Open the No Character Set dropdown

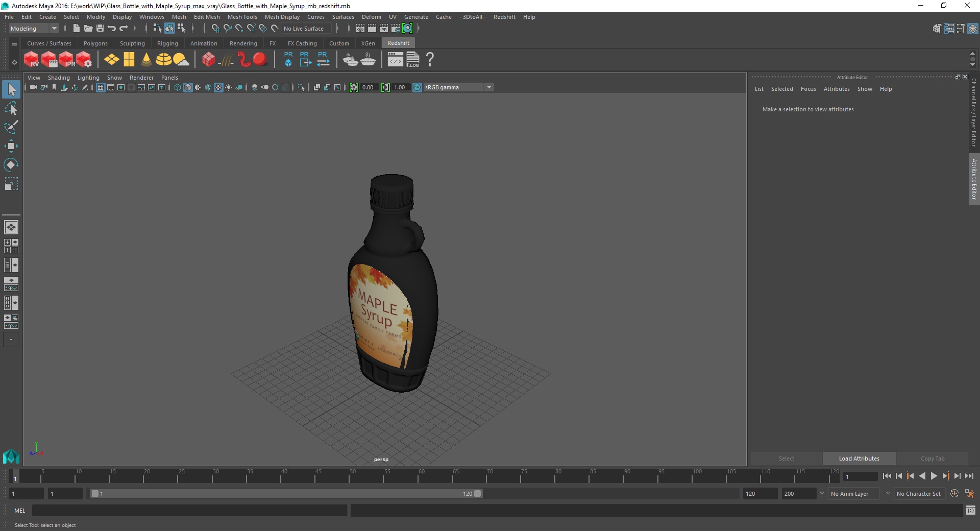pos(919,494)
